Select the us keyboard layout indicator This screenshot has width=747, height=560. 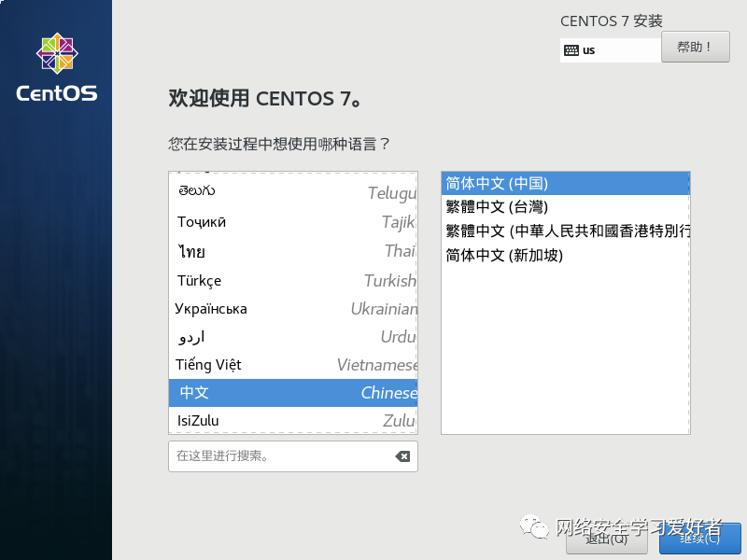(611, 50)
